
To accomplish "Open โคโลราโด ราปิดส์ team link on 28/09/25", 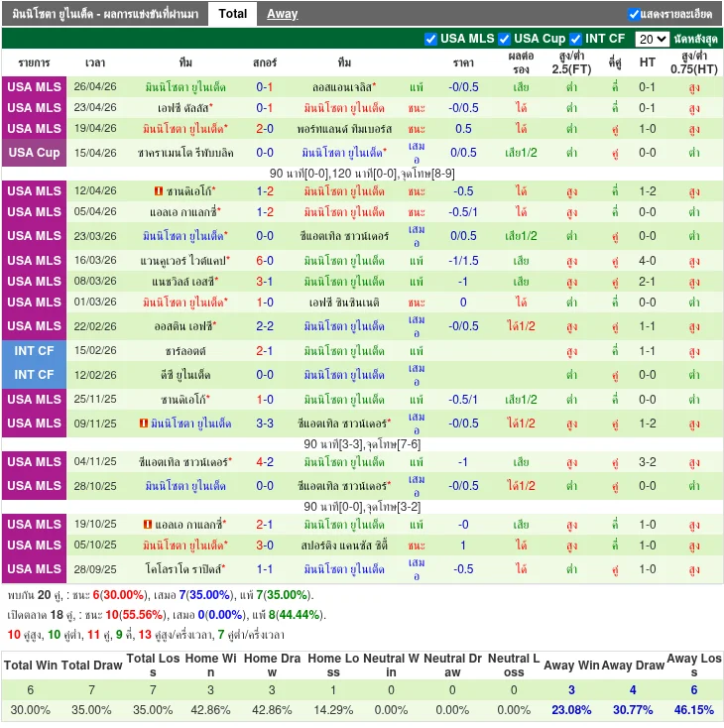I will [x=183, y=569].
